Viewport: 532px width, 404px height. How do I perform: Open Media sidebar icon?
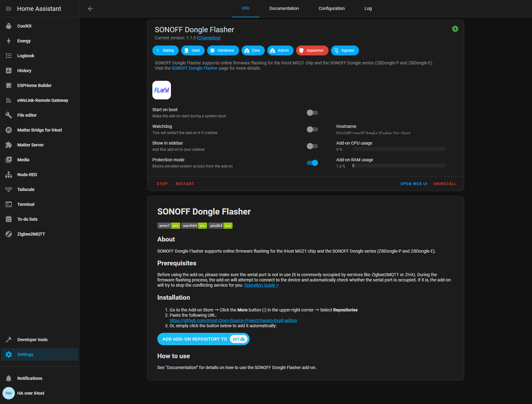[9, 160]
